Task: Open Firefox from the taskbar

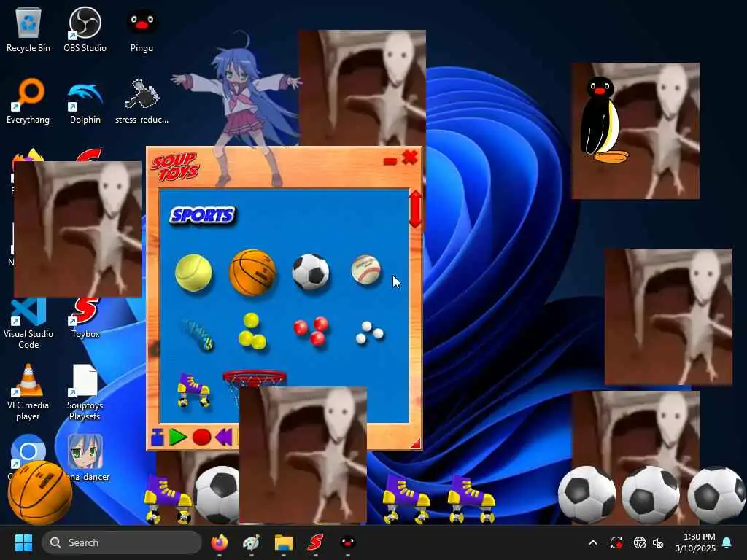Action: coord(219,542)
